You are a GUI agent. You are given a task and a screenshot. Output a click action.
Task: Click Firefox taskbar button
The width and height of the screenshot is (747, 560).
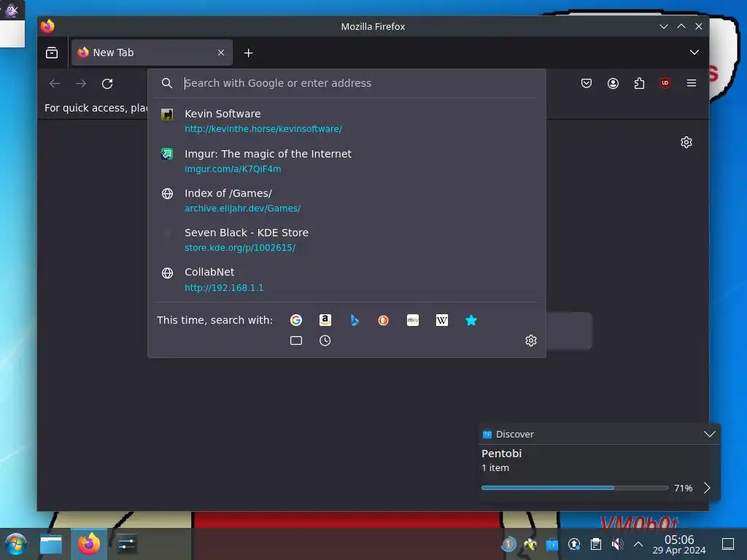(89, 544)
